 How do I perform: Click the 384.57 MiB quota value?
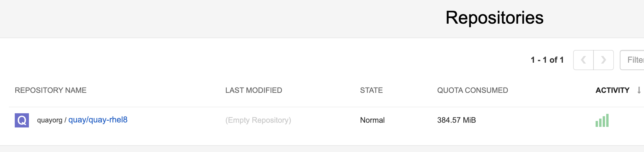click(x=457, y=120)
